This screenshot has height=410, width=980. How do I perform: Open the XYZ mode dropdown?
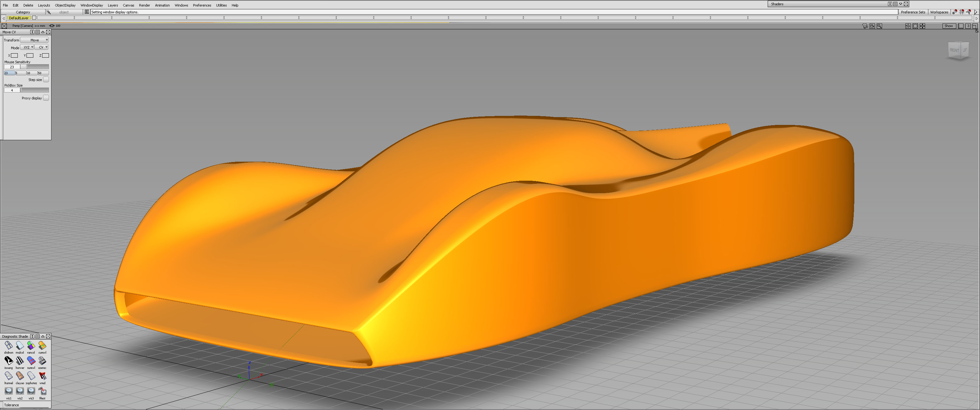pos(27,47)
